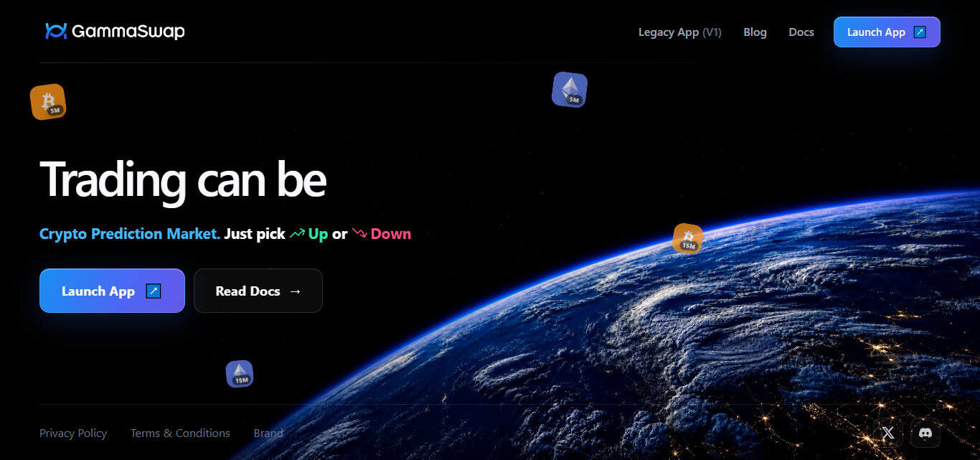Open the Docs nav link
Image resolution: width=980 pixels, height=460 pixels.
801,32
